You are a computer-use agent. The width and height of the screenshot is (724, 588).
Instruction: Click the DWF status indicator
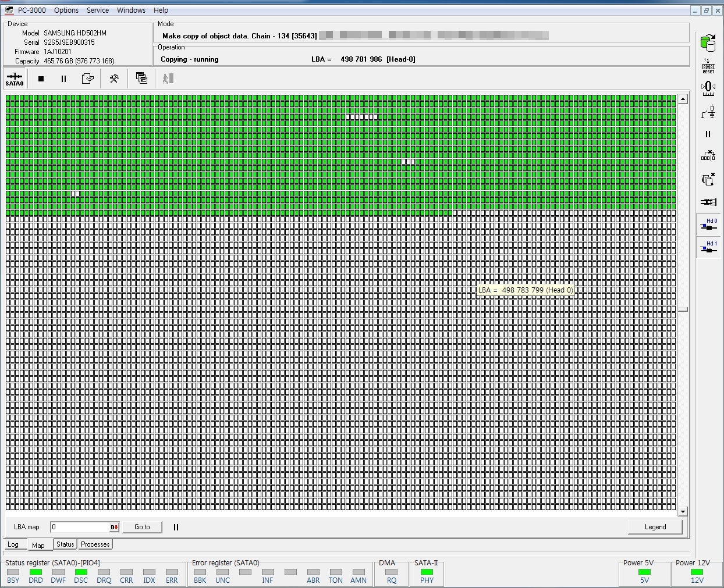coord(59,572)
